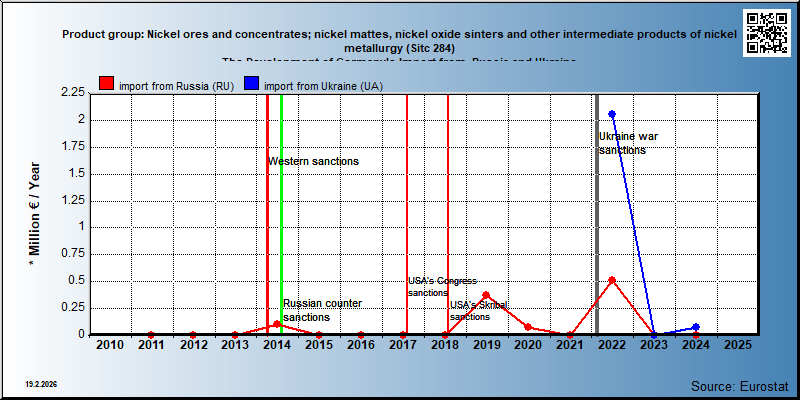The height and width of the screenshot is (400, 800).
Task: Click the 'Russian counter sanctions' annotation
Action: click(322, 310)
